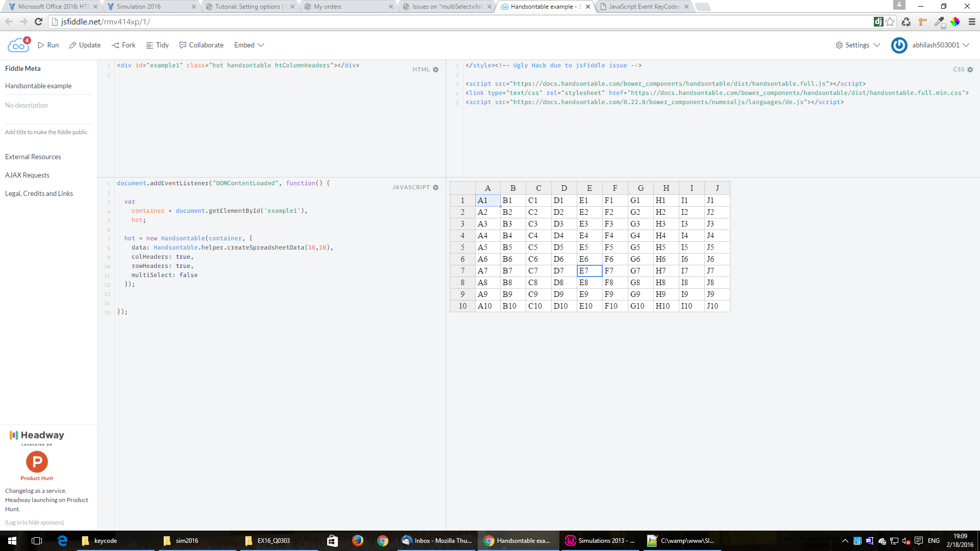Go forward in browser history
Viewport: 980px width, 551px height.
23,21
